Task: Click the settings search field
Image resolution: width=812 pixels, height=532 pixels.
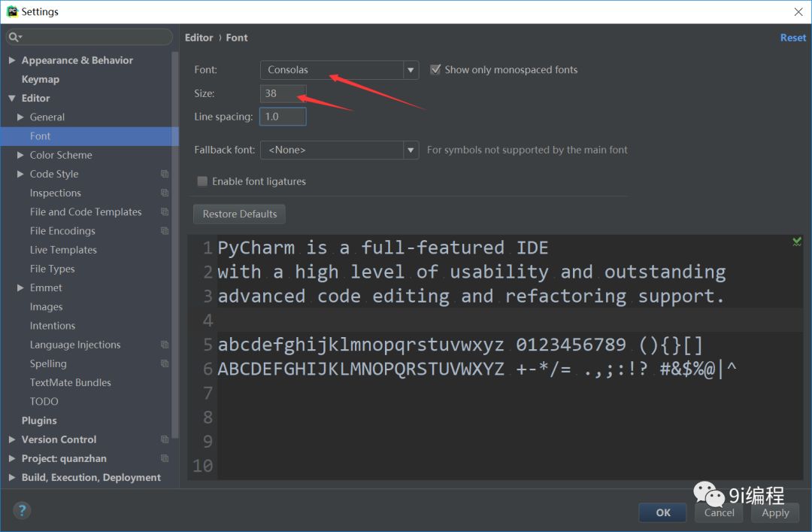Action: click(89, 37)
